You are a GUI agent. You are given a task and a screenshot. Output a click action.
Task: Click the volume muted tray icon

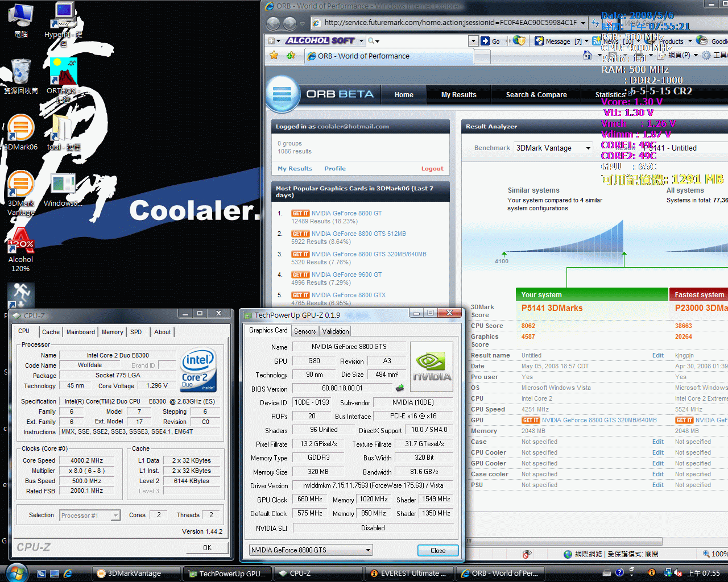(677, 573)
